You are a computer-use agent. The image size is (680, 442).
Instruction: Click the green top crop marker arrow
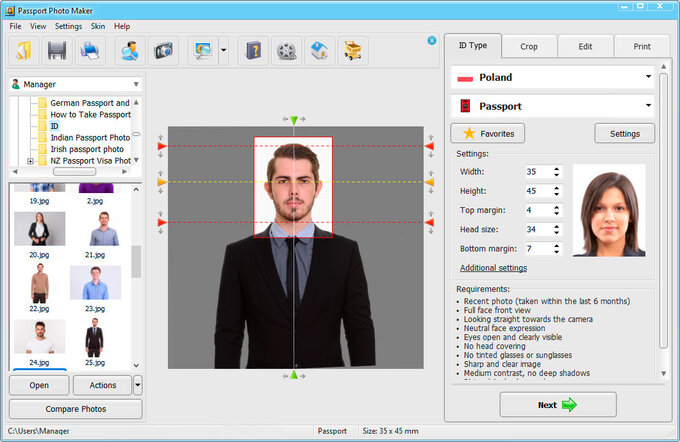coord(294,120)
